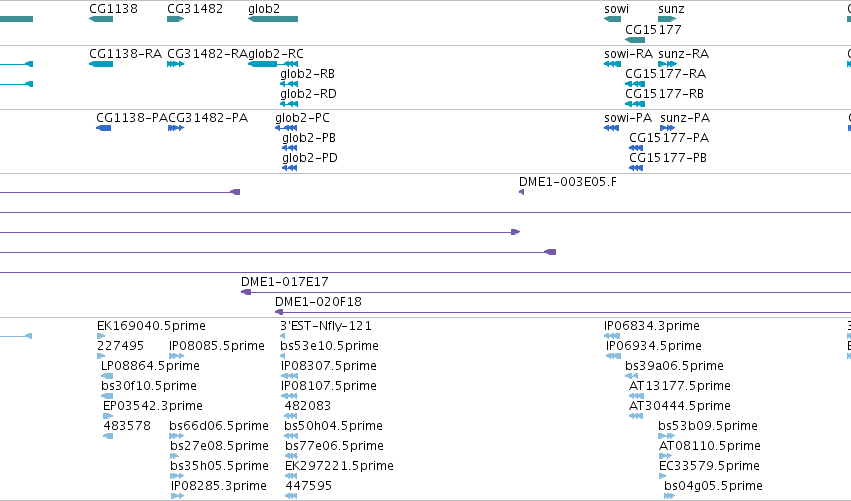The image size is (851, 501).
Task: Click the LP08864.5prime EST glyph
Action: 107,376
